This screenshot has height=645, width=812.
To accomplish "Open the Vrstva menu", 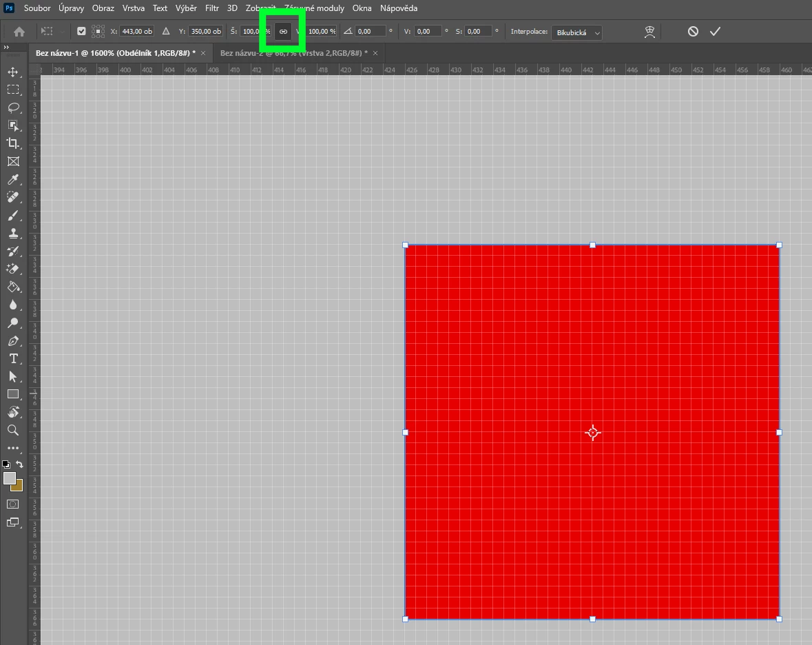I will pyautogui.click(x=134, y=8).
